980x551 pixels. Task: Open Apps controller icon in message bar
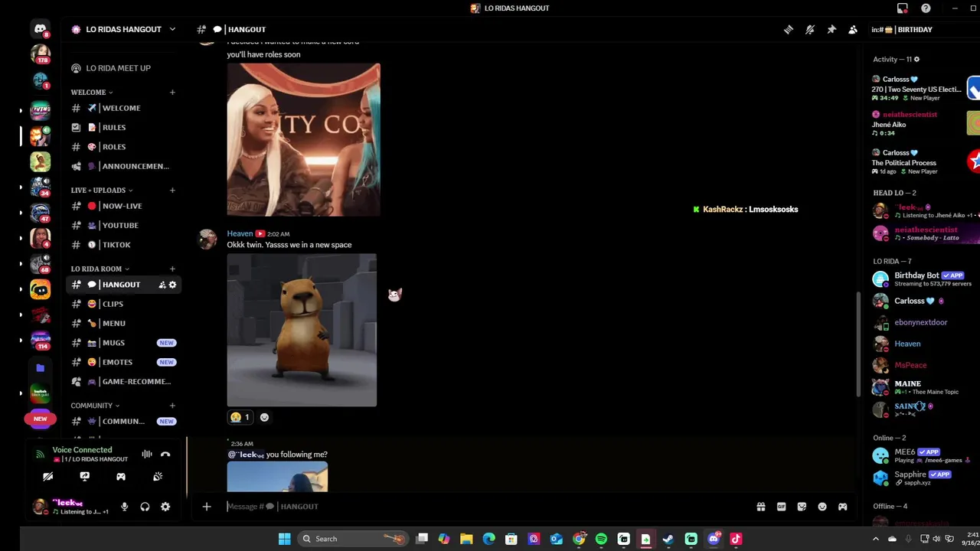tap(843, 507)
